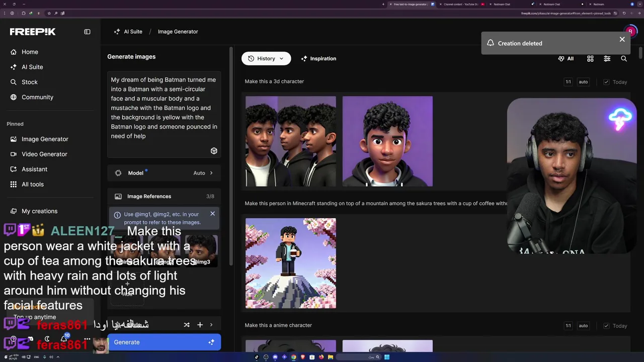Toggle checkbox for 'Make this a 3d character'
Screen dimensions: 644x362
pyautogui.click(x=606, y=82)
